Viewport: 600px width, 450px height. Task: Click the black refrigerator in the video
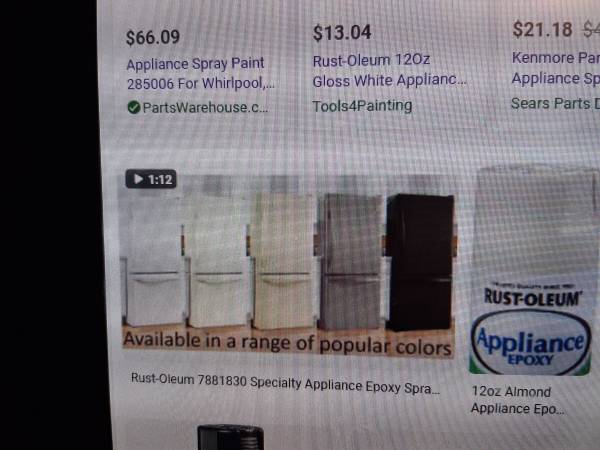pos(420,262)
